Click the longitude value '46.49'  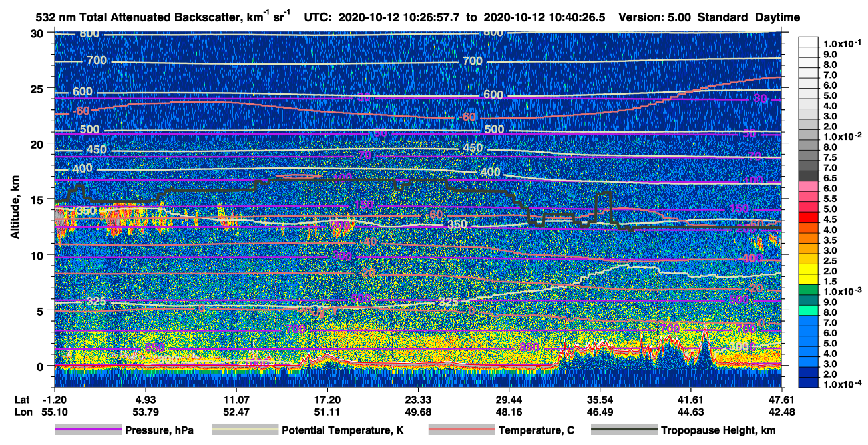tap(600, 412)
